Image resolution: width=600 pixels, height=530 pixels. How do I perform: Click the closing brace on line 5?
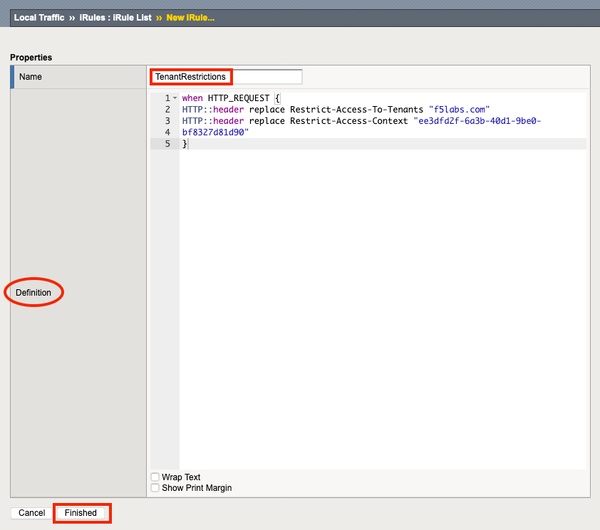tap(185, 143)
